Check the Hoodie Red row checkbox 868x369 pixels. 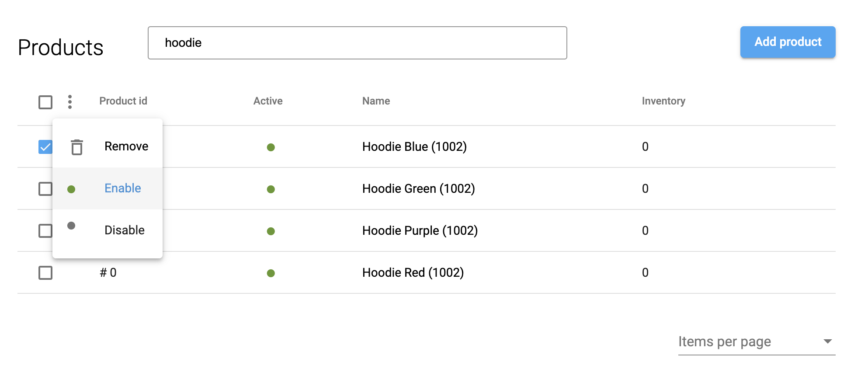tap(45, 273)
